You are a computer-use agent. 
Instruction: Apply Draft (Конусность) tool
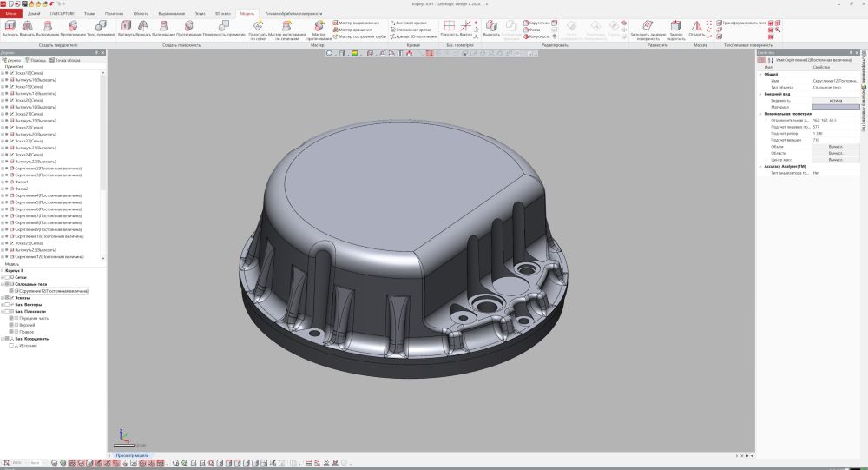pyautogui.click(x=536, y=36)
